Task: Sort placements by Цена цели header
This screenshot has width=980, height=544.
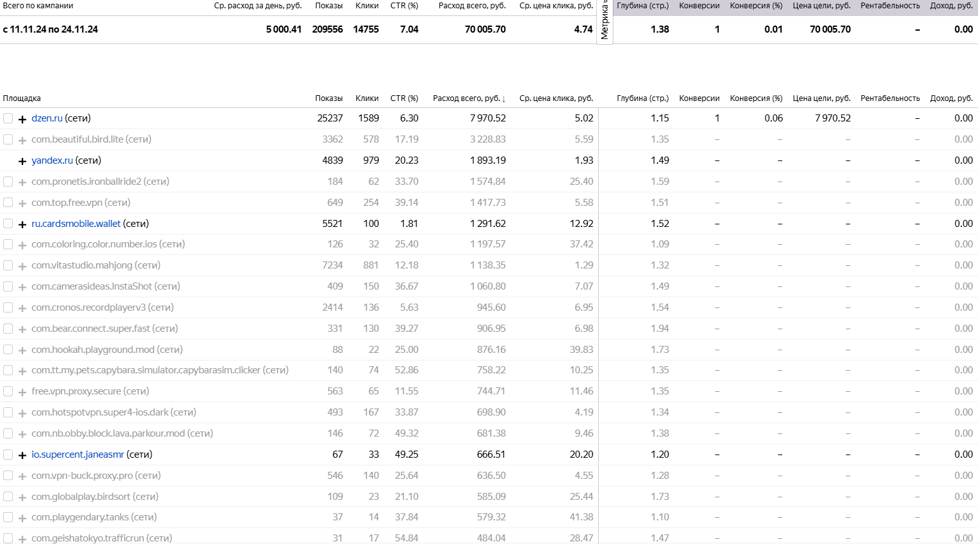Action: click(x=822, y=98)
